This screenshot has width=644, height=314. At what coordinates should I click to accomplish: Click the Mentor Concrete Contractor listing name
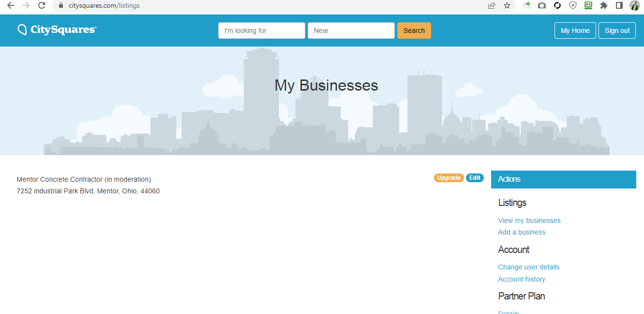tap(84, 179)
